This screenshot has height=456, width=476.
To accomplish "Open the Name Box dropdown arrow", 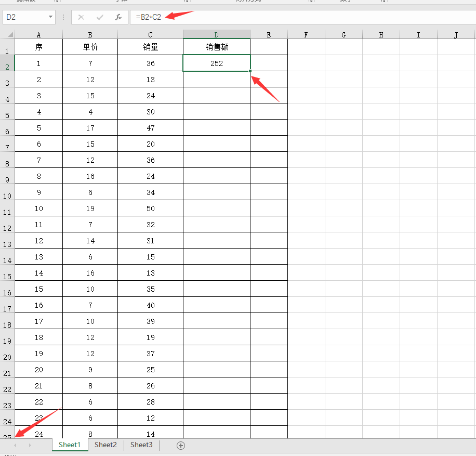I will coord(51,17).
